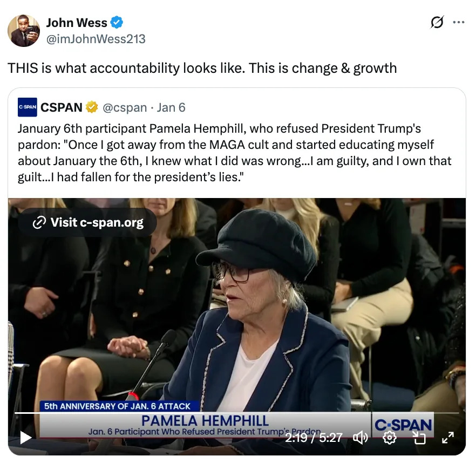Click the video thumbnail of Pamela Hemphill
Viewport: 476px width, 464px height.
[x=237, y=313]
